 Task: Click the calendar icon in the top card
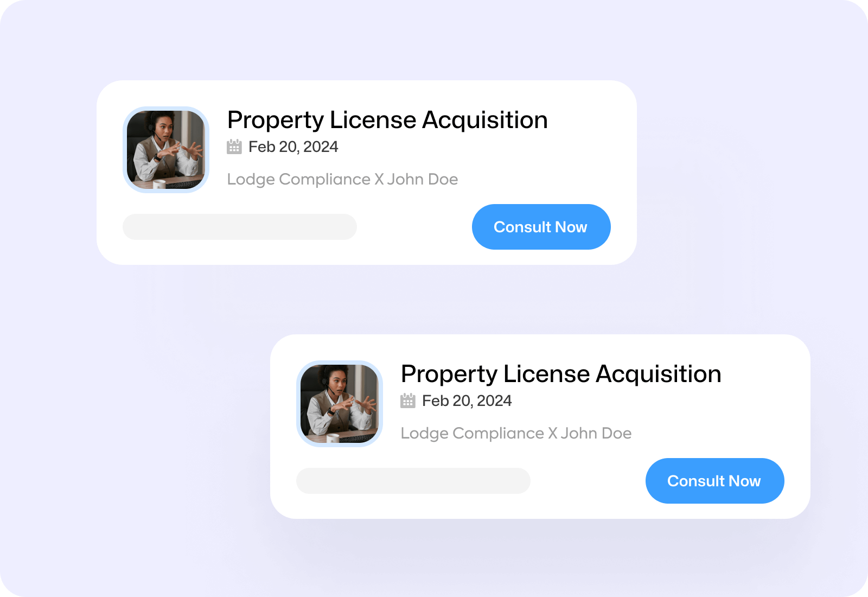point(234,147)
